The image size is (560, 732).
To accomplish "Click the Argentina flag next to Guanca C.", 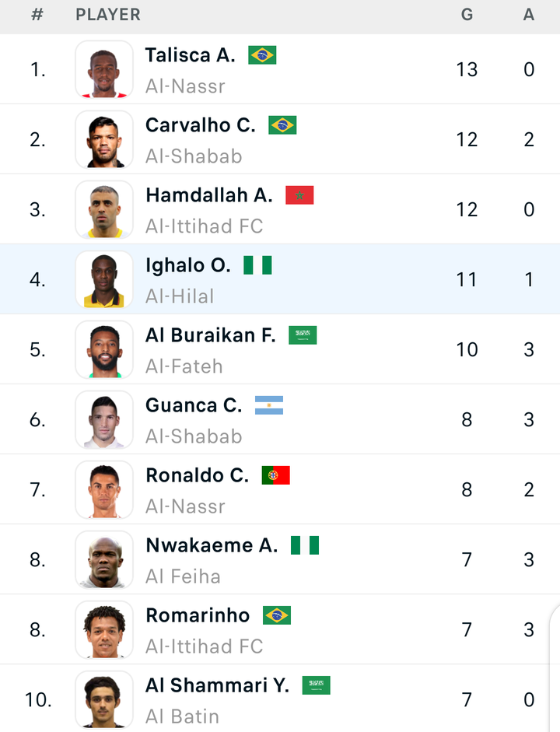I will pyautogui.click(x=269, y=405).
